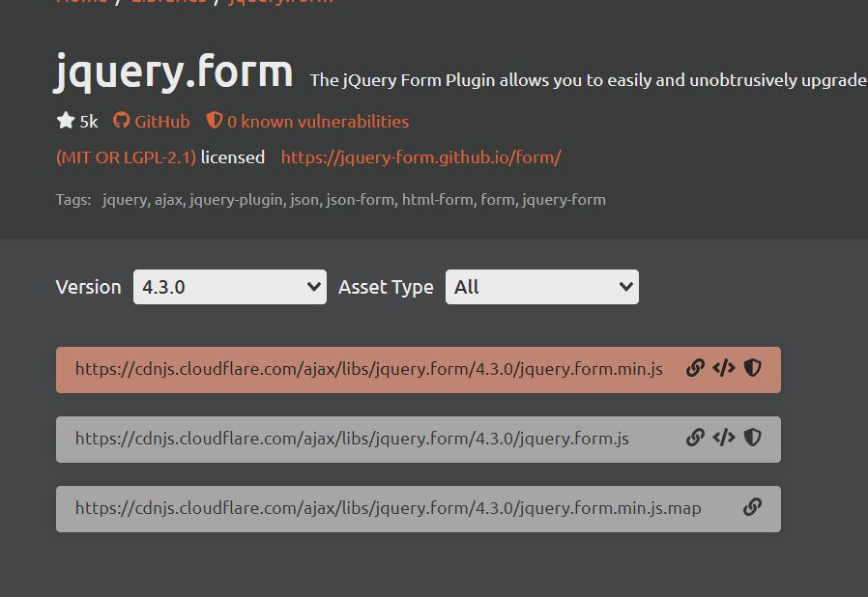Select the jquery.form.min.js URL row

(419, 370)
